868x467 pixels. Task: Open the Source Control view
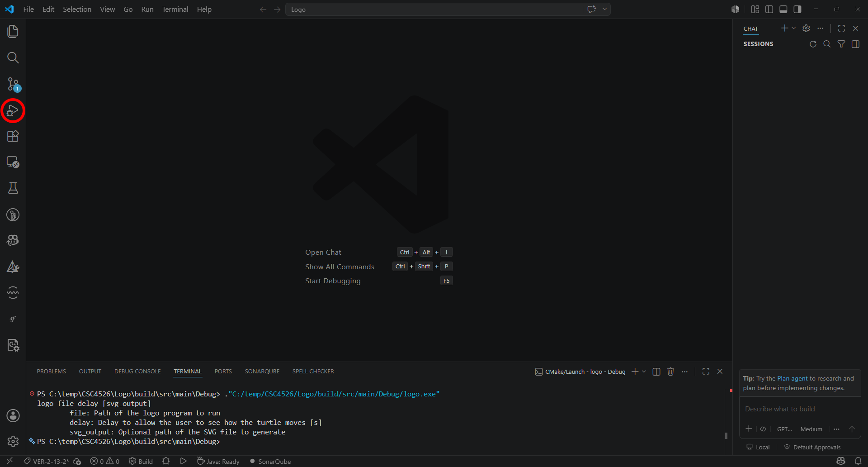click(13, 84)
